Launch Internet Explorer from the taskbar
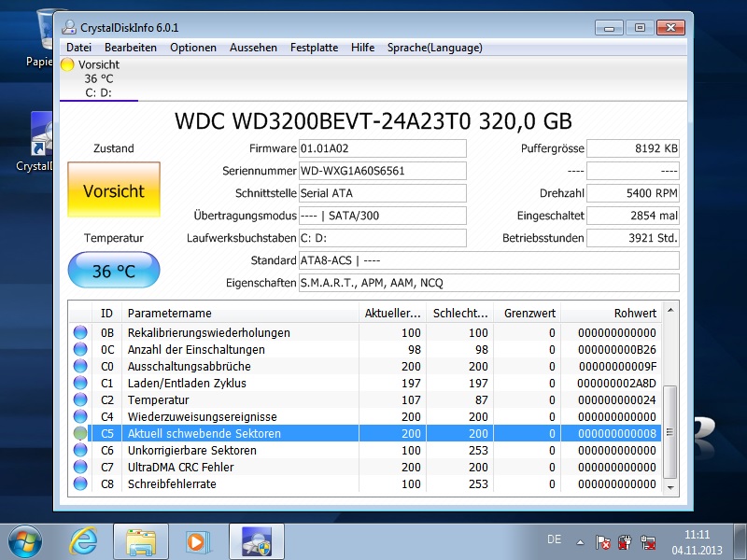The image size is (747, 560). 83,542
